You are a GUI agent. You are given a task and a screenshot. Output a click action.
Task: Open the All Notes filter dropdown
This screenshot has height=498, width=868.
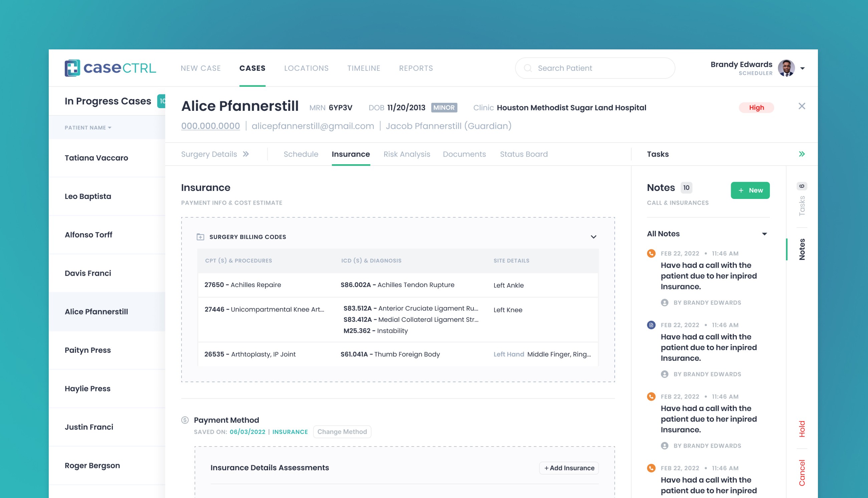764,234
